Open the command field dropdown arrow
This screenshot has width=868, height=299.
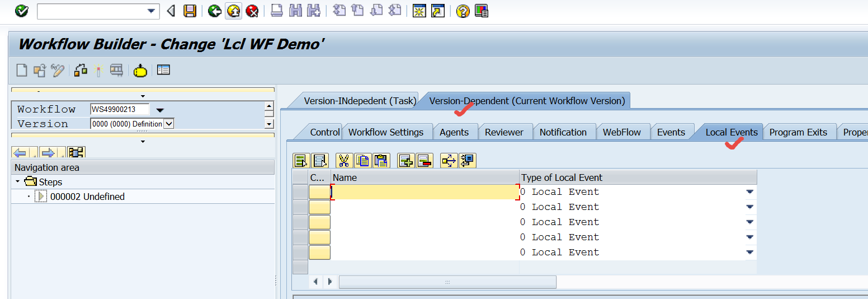point(150,11)
